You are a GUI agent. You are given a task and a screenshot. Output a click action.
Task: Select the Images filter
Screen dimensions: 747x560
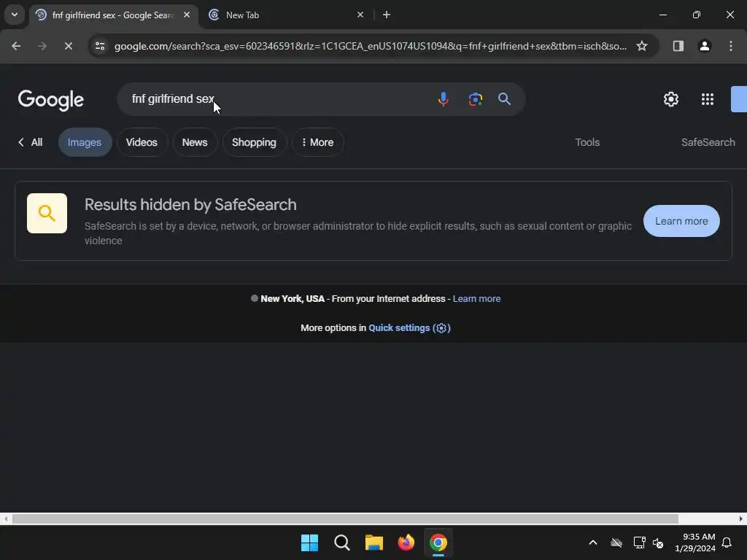[x=85, y=142]
